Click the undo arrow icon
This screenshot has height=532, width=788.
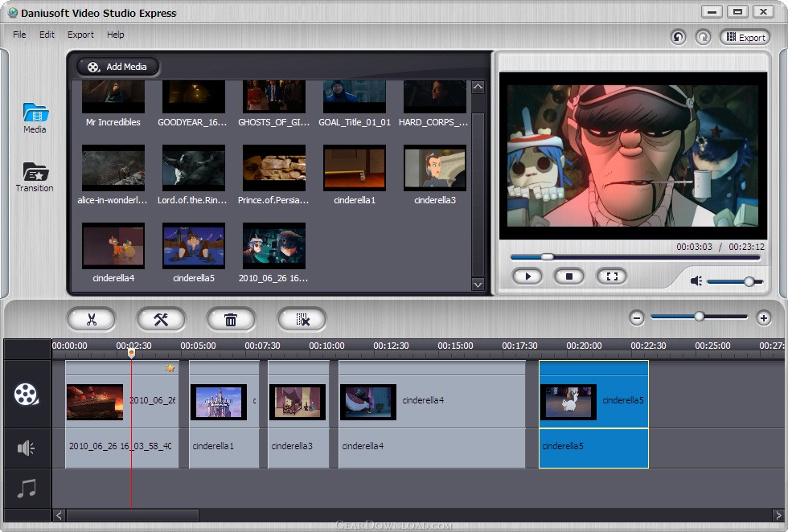678,37
